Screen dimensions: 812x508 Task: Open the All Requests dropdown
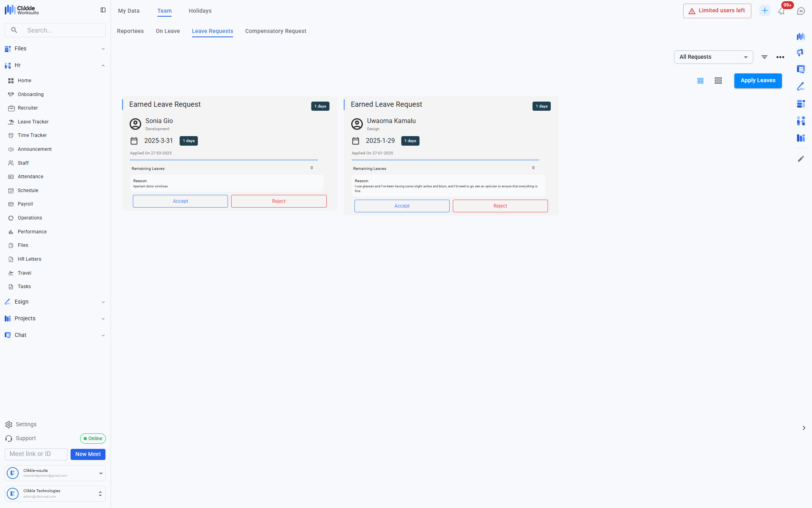coord(713,57)
